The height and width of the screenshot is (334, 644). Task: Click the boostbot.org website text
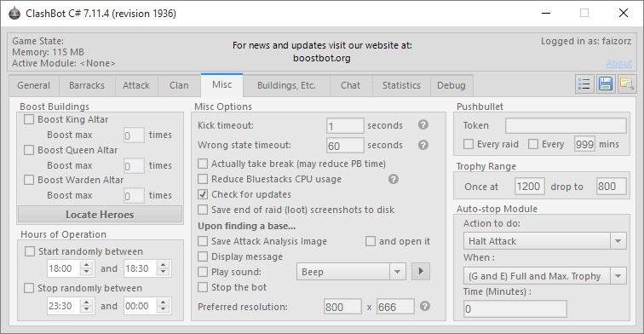pyautogui.click(x=322, y=58)
